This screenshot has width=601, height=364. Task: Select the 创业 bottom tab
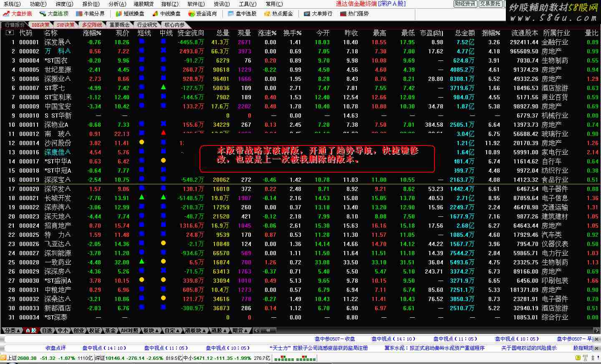[x=78, y=330]
